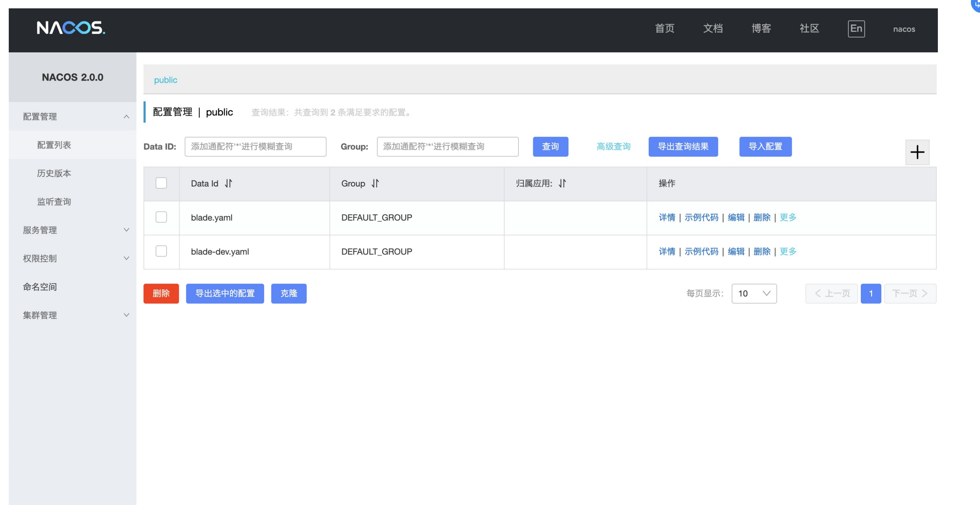
Task: Click the NACOS logo
Action: (71, 28)
